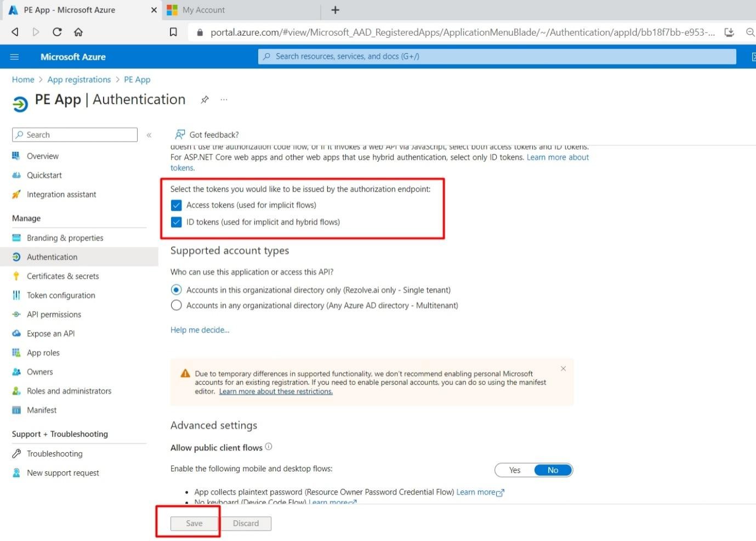Uncheck Access tokens checkbox
This screenshot has width=756, height=541.
[x=176, y=205]
